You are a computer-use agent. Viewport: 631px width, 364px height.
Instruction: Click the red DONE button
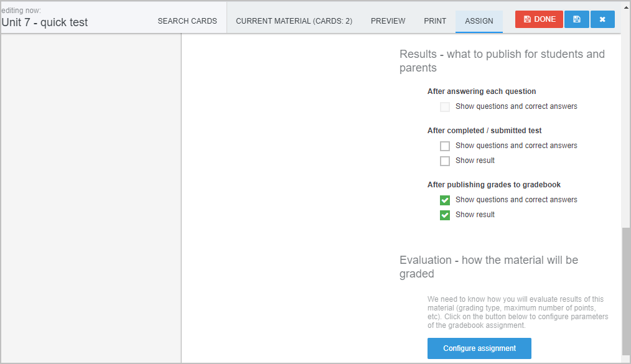point(539,19)
